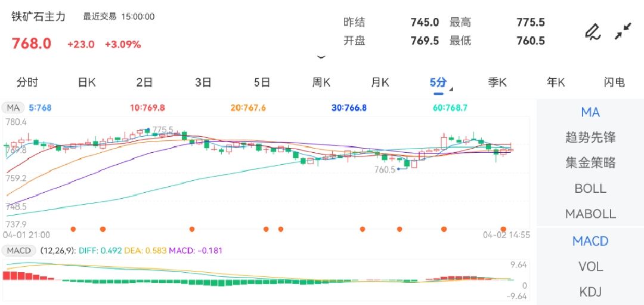This screenshot has height=305, width=644.
Task: Switch sub-chart to VOL
Action: pos(590,266)
